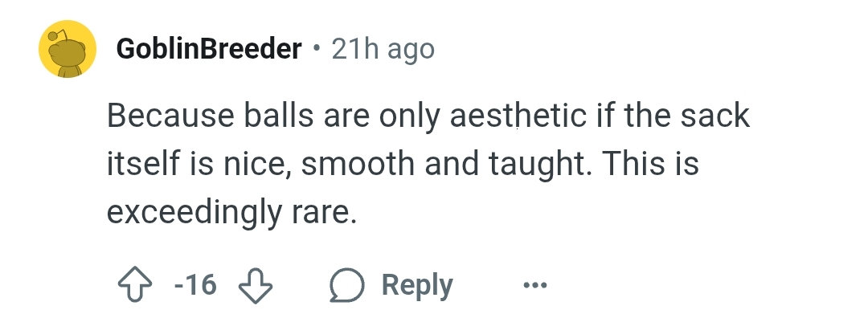Click the word 'exceedingly' in the last line

[x=194, y=213]
